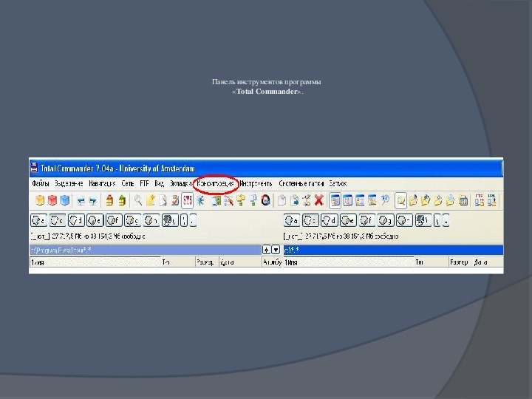The width and height of the screenshot is (532, 399).
Task: Select drive f in the left panel
Action: pos(114,220)
